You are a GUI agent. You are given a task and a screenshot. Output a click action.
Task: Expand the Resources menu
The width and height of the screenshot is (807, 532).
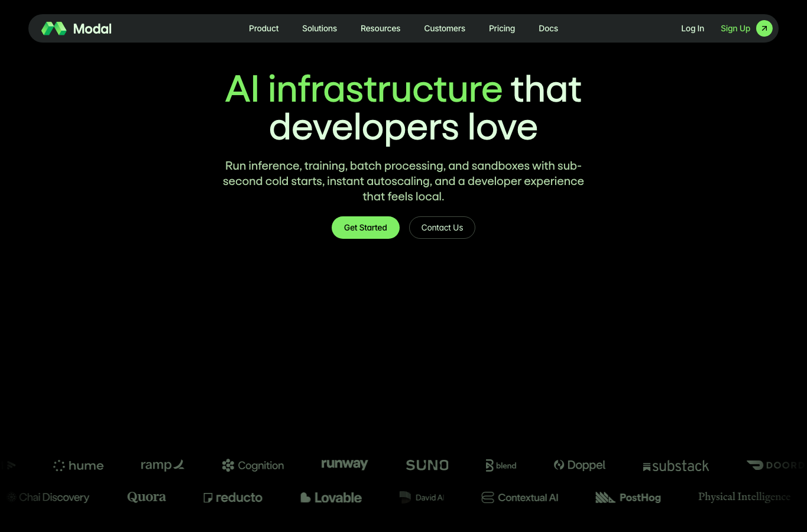[x=380, y=28]
